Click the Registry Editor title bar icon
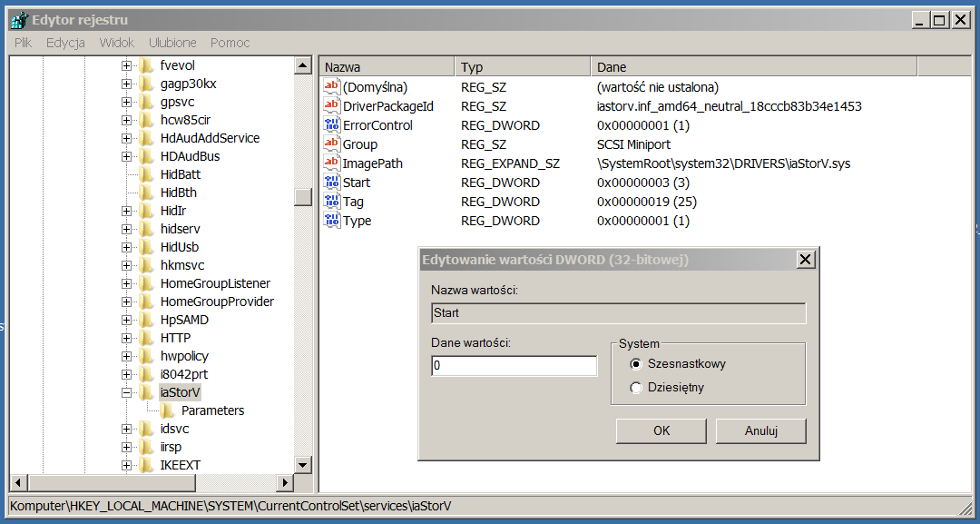Image resolution: width=980 pixels, height=524 pixels. point(18,19)
